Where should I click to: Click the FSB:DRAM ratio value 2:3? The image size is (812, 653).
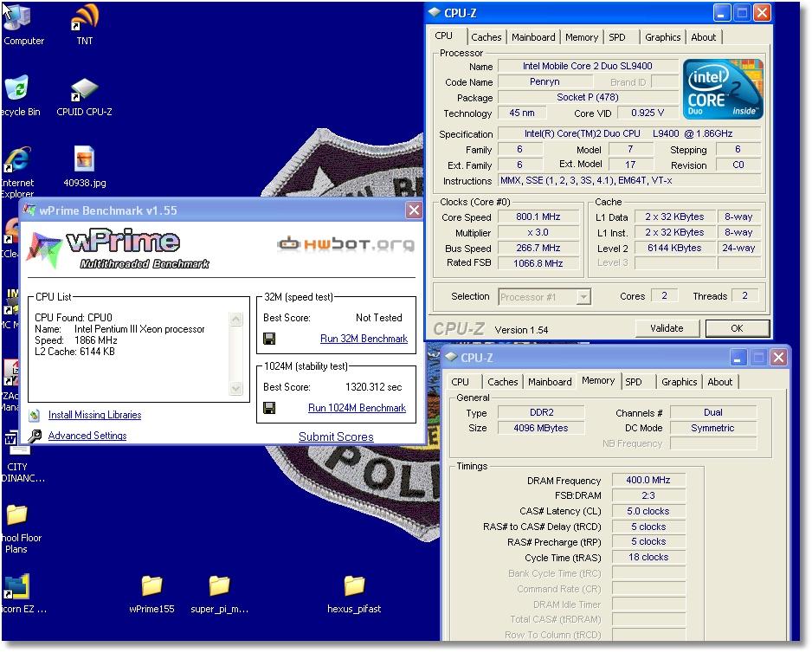(648, 496)
